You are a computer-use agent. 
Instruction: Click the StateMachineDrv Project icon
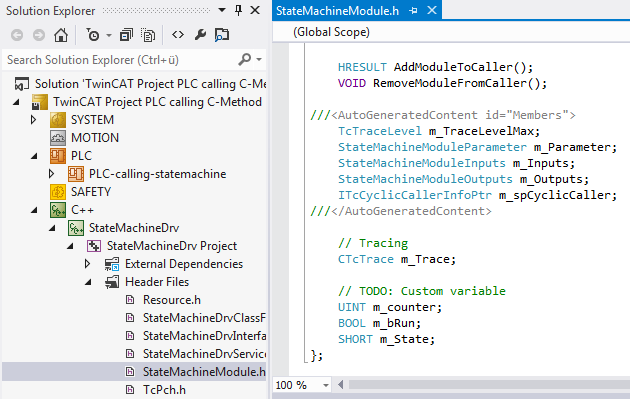(x=94, y=246)
